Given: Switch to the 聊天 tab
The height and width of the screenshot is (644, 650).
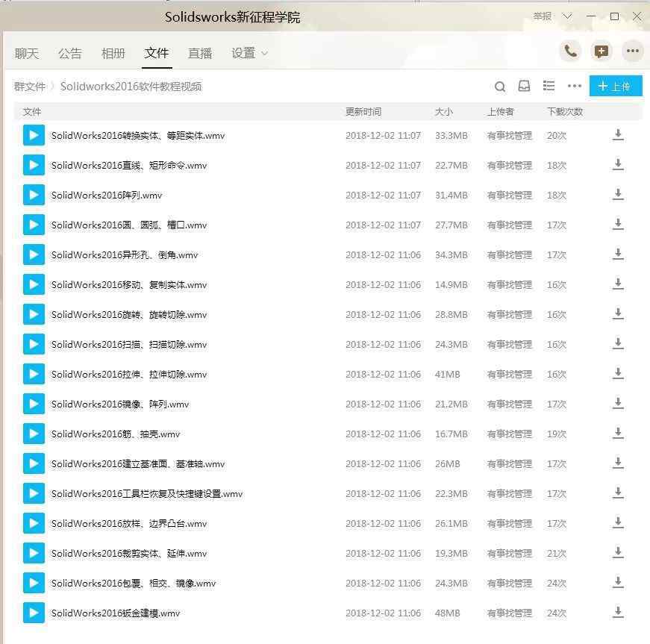Looking at the screenshot, I should click(x=27, y=53).
